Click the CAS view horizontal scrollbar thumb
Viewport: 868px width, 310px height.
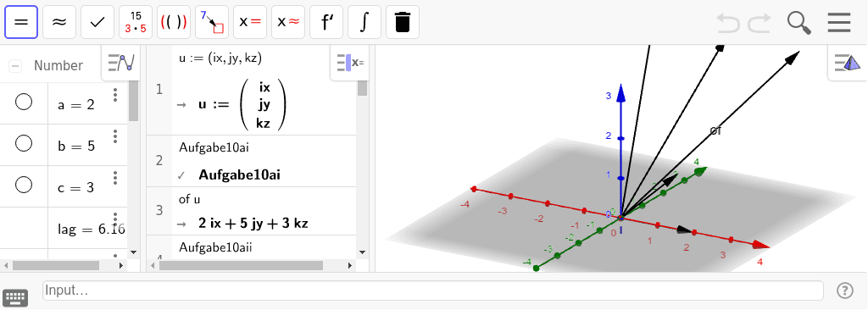click(x=241, y=266)
